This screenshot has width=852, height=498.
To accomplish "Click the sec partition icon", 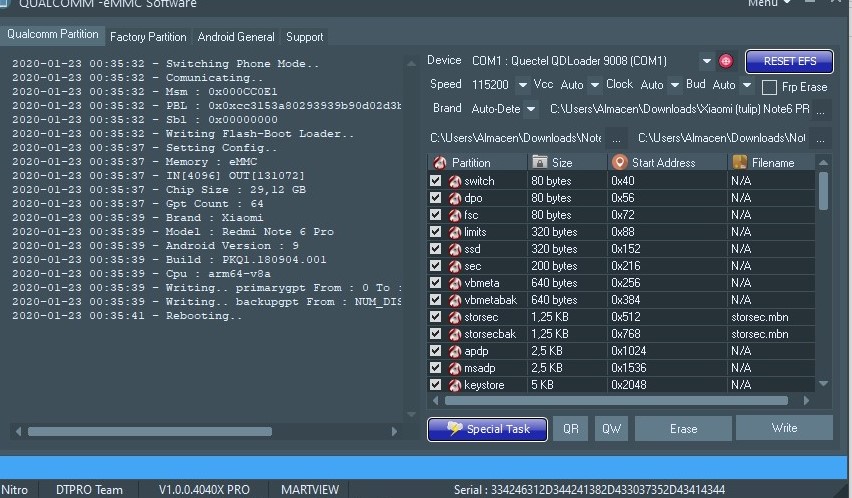I will (x=455, y=266).
